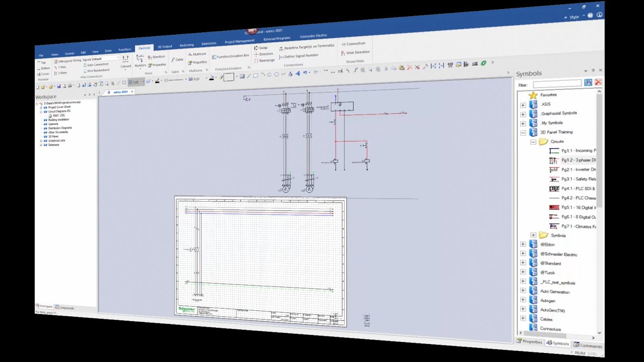Toggle the Auto Connection option
This screenshot has width=644, height=362.
click(95, 65)
